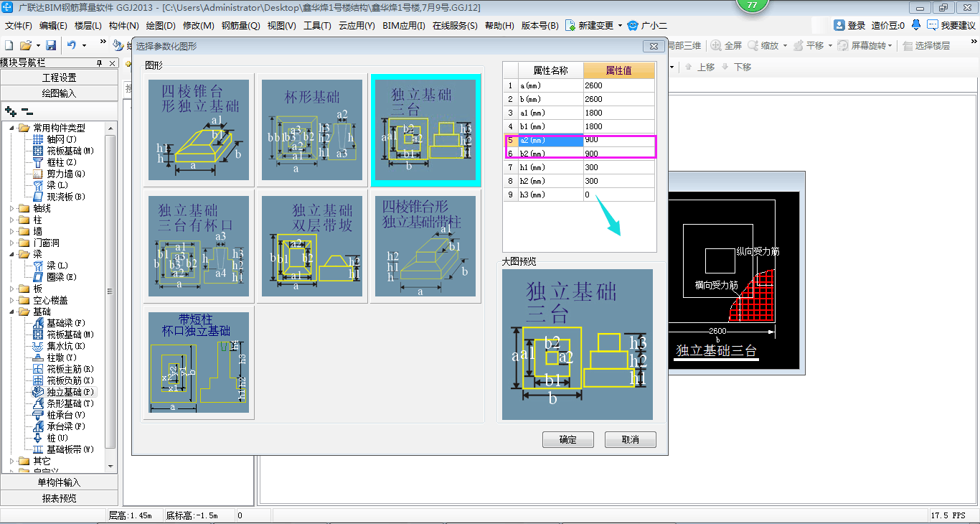
Task: Click the 选择楼层 layers icon
Action: [908, 45]
